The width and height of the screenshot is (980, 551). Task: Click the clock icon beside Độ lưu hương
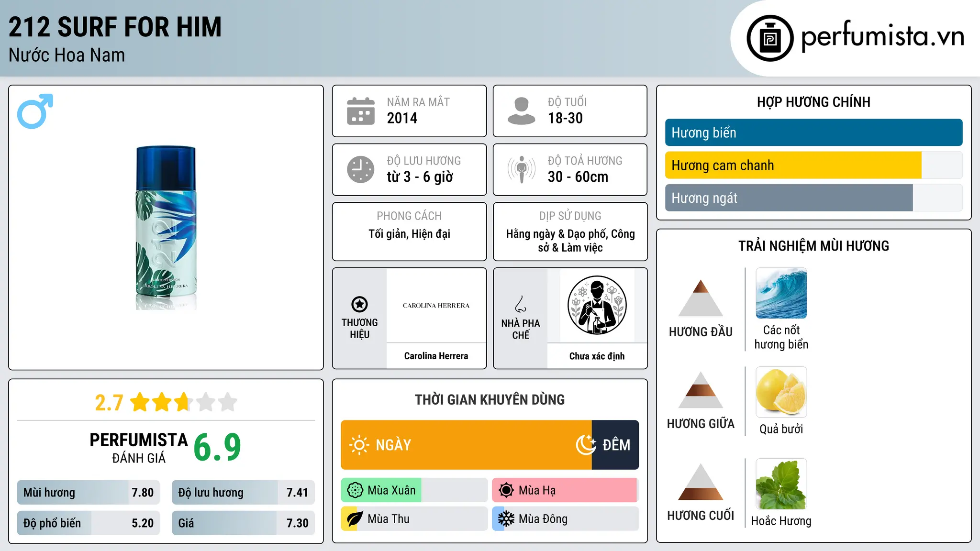[361, 169]
